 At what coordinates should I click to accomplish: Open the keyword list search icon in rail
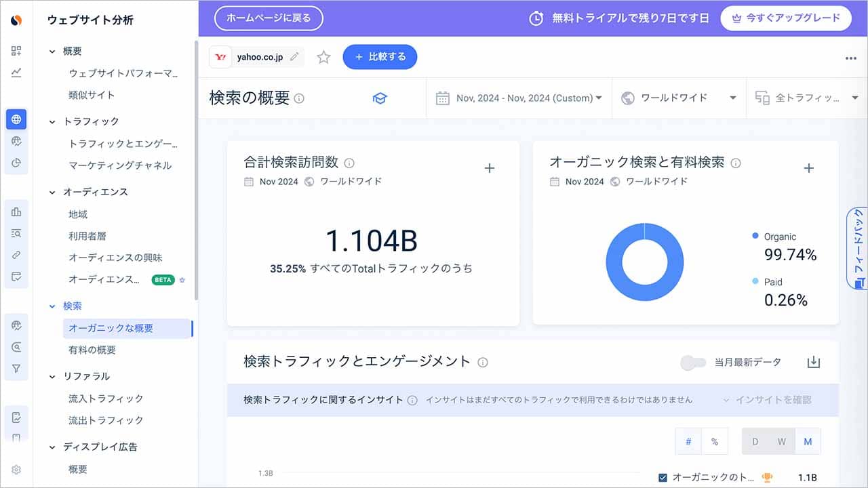point(16,233)
